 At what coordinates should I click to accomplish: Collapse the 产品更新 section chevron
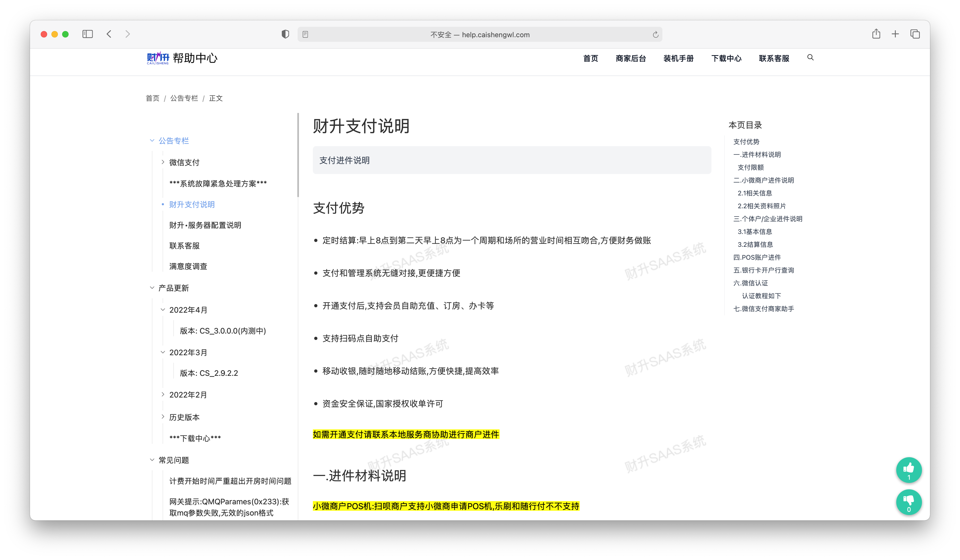coord(152,288)
